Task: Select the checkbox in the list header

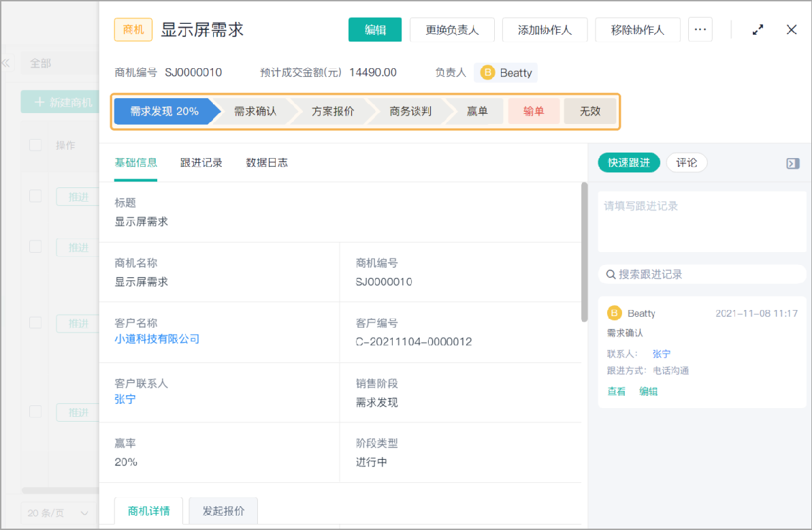Action: point(35,145)
